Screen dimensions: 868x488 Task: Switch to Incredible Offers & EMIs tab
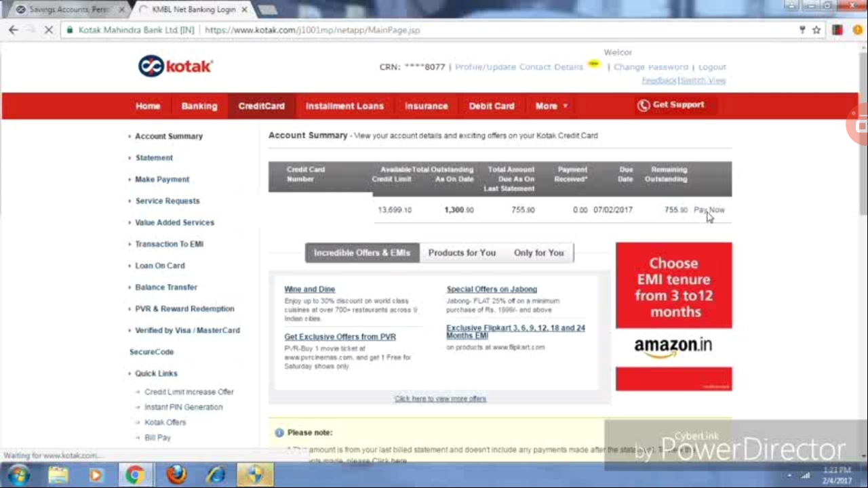[x=362, y=253]
